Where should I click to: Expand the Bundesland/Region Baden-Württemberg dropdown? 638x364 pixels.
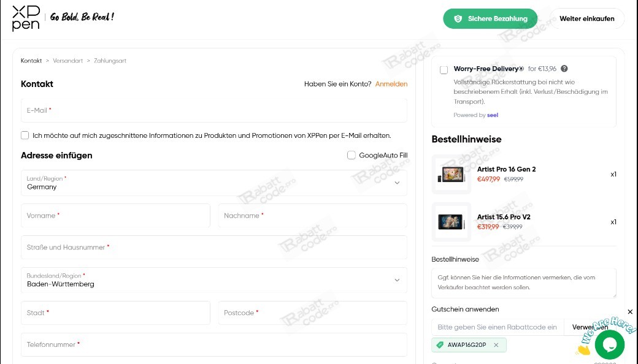(x=214, y=280)
